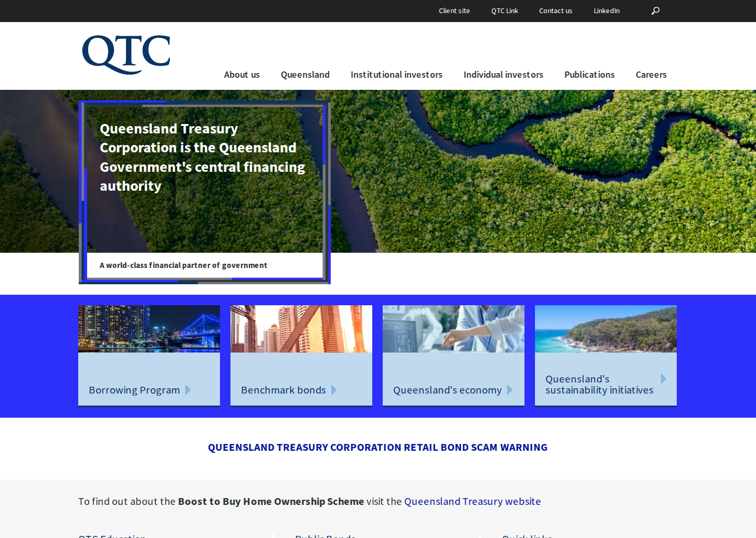Expand the Publications navigation menu
Image resolution: width=756 pixels, height=538 pixels.
tap(590, 75)
